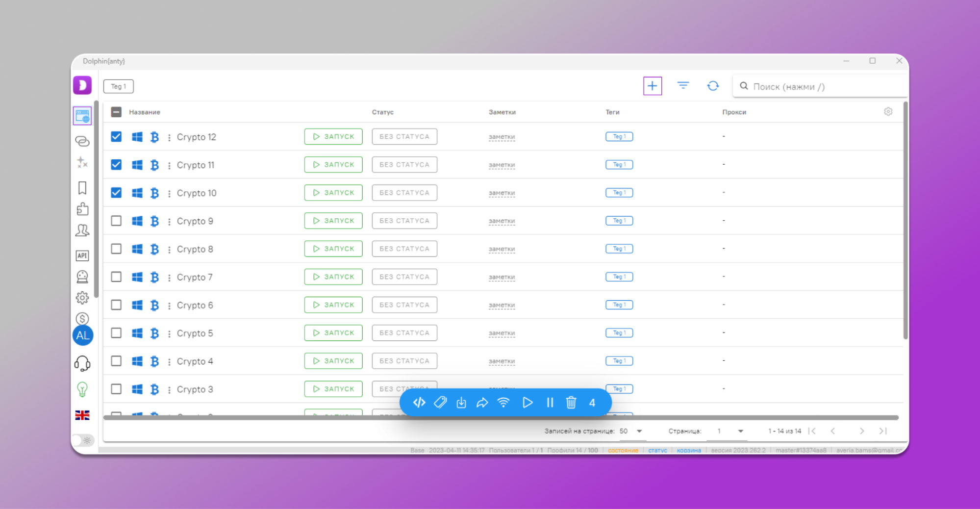980x509 pixels.
Task: Click the refresh profiles icon
Action: point(713,86)
